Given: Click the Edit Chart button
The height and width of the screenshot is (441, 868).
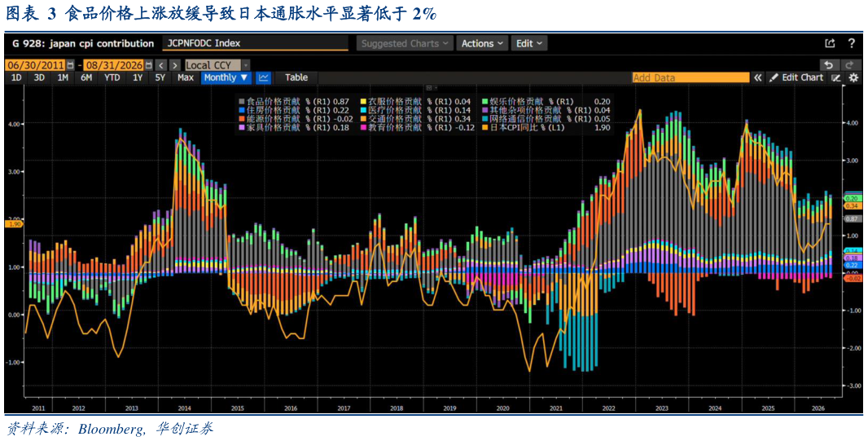Looking at the screenshot, I should (x=796, y=77).
